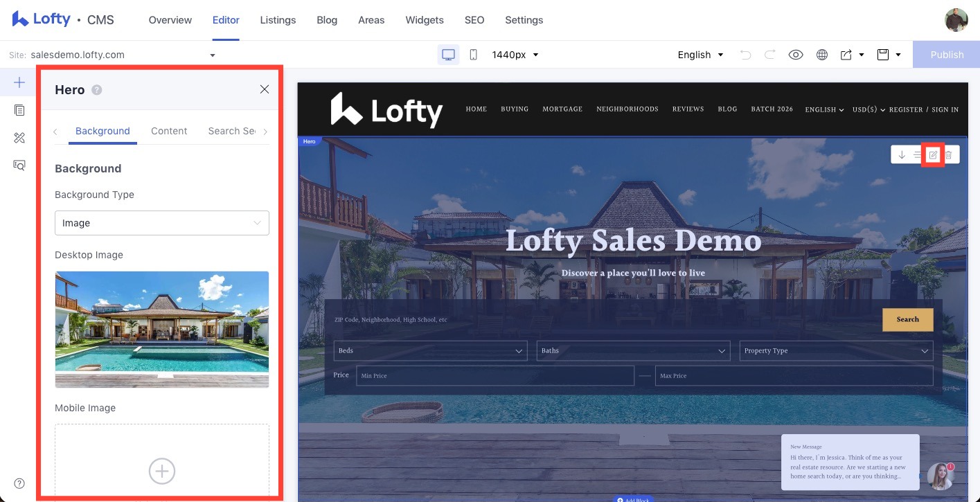
Task: Open the English language dropdown in toolbar
Action: (700, 55)
